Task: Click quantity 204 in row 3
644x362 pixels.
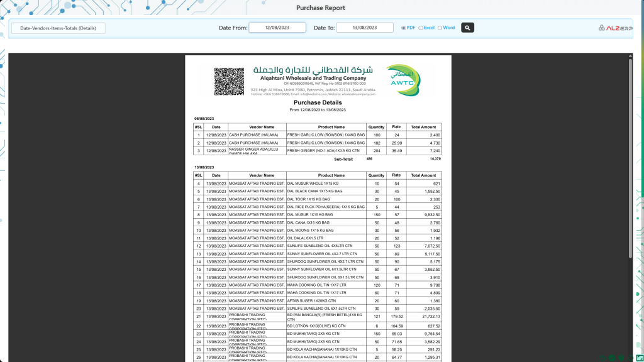Action: click(x=377, y=151)
